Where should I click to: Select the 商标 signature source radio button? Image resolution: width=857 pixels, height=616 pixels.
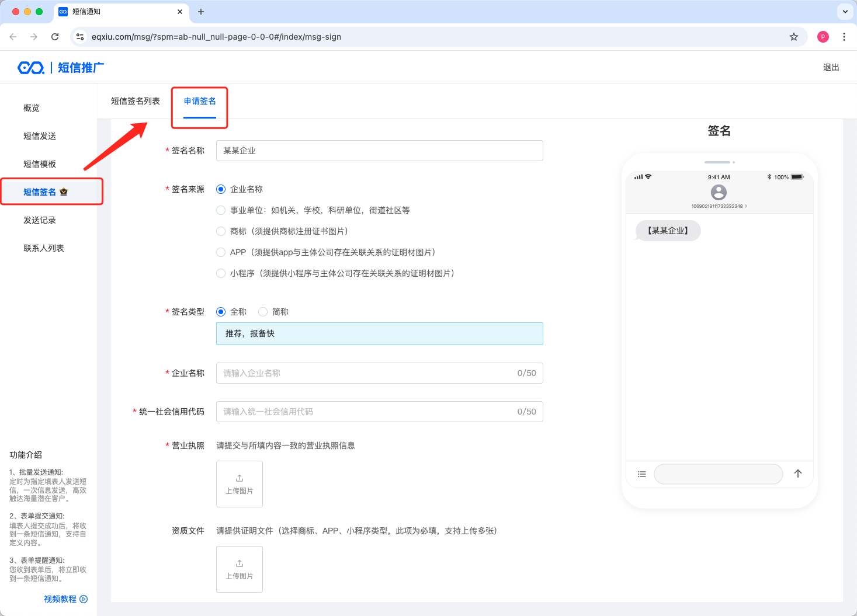[221, 231]
